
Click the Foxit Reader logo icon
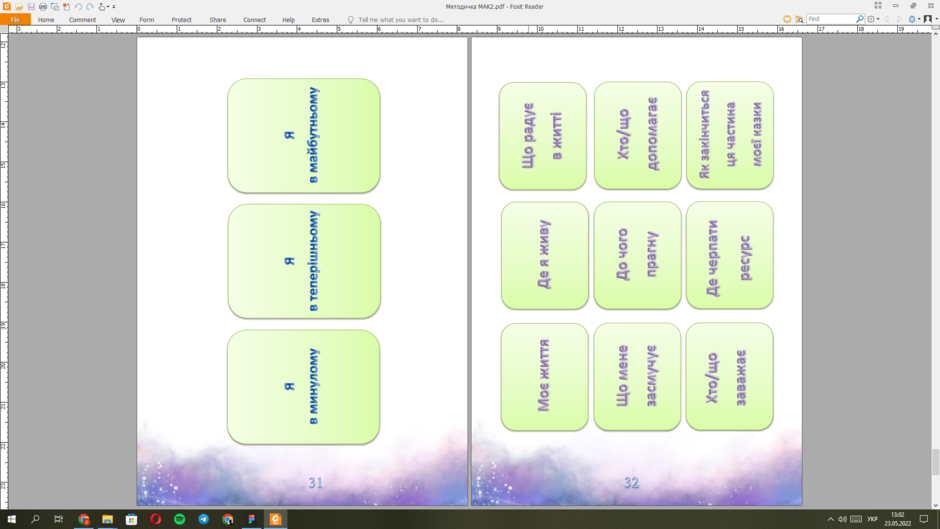pos(7,7)
